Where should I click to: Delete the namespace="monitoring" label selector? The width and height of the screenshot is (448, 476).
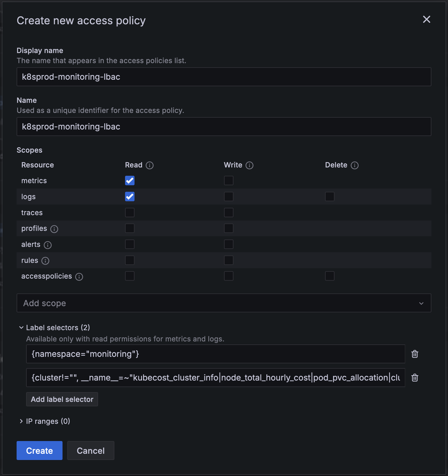click(415, 354)
